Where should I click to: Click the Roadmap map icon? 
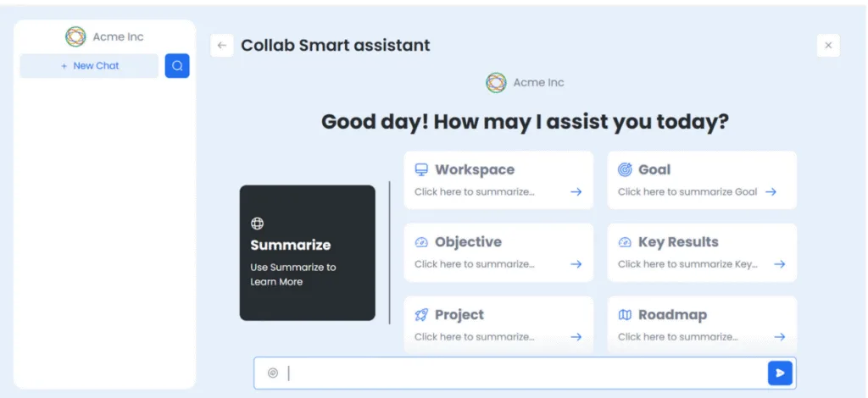pyautogui.click(x=625, y=315)
